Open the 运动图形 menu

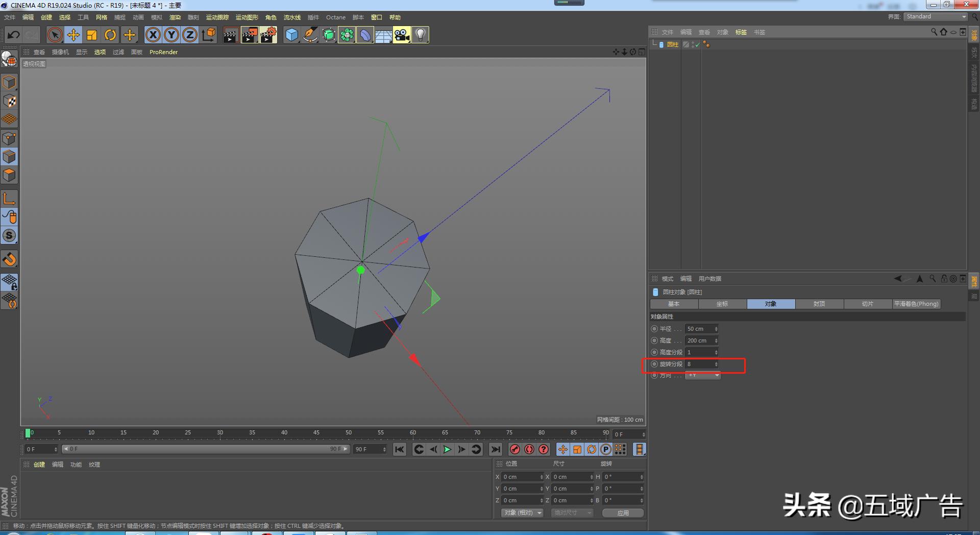click(247, 17)
